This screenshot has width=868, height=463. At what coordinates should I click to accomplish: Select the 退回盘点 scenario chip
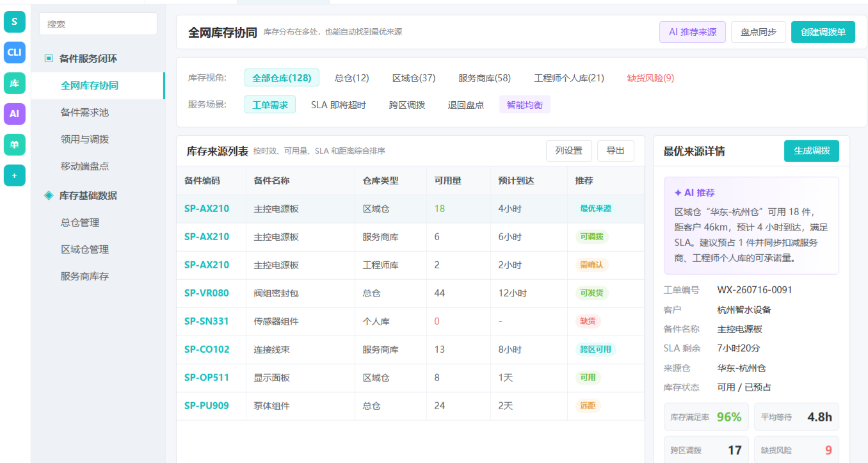click(x=466, y=105)
